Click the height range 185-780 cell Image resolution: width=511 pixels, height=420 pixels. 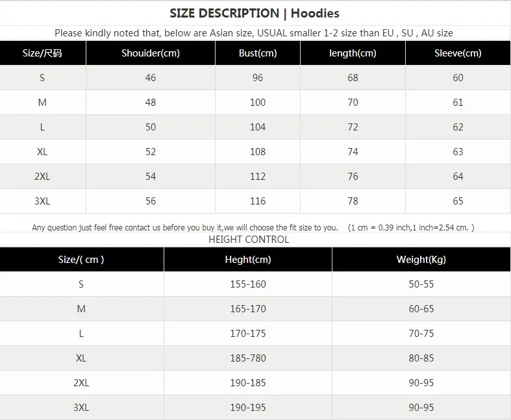click(x=247, y=358)
